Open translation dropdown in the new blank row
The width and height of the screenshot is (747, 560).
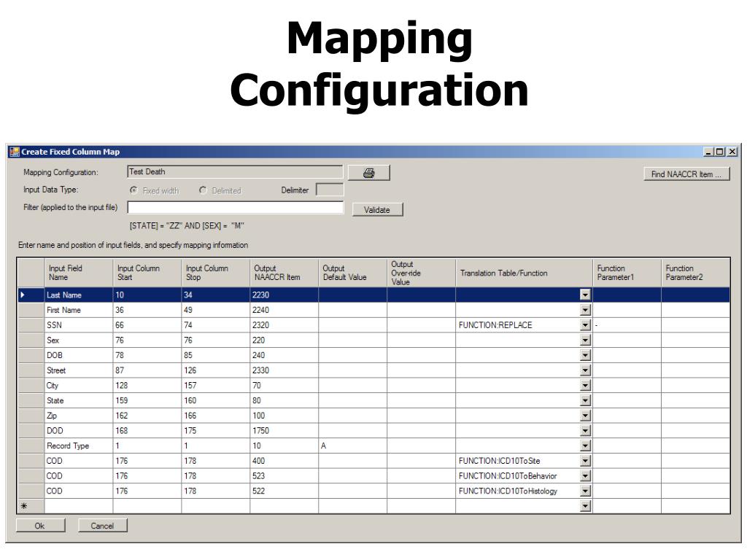coord(586,506)
